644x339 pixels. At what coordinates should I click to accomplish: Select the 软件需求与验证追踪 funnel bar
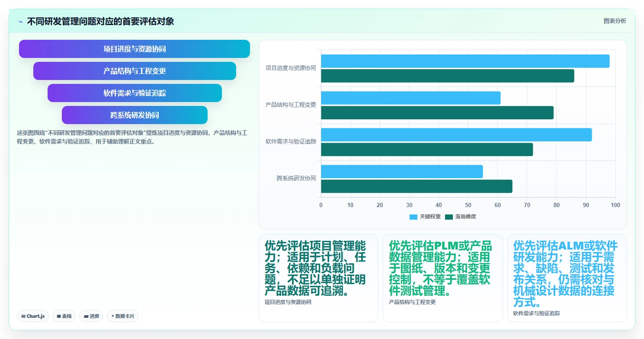(x=135, y=93)
